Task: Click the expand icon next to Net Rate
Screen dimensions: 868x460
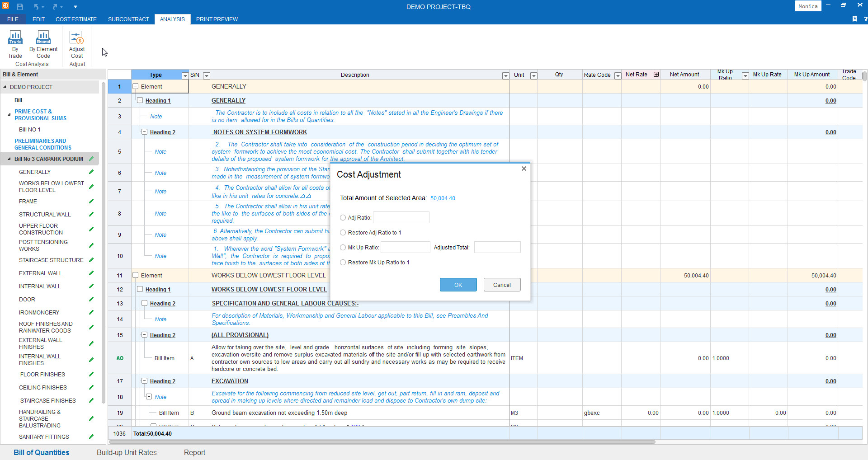Action: pyautogui.click(x=656, y=75)
